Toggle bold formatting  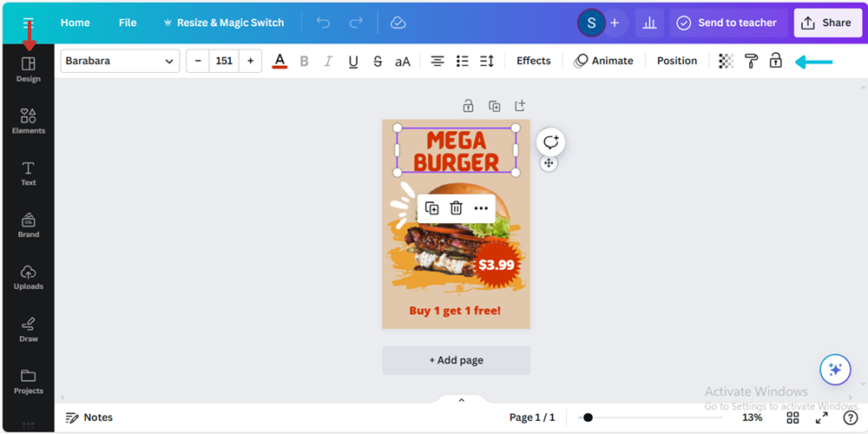(304, 61)
